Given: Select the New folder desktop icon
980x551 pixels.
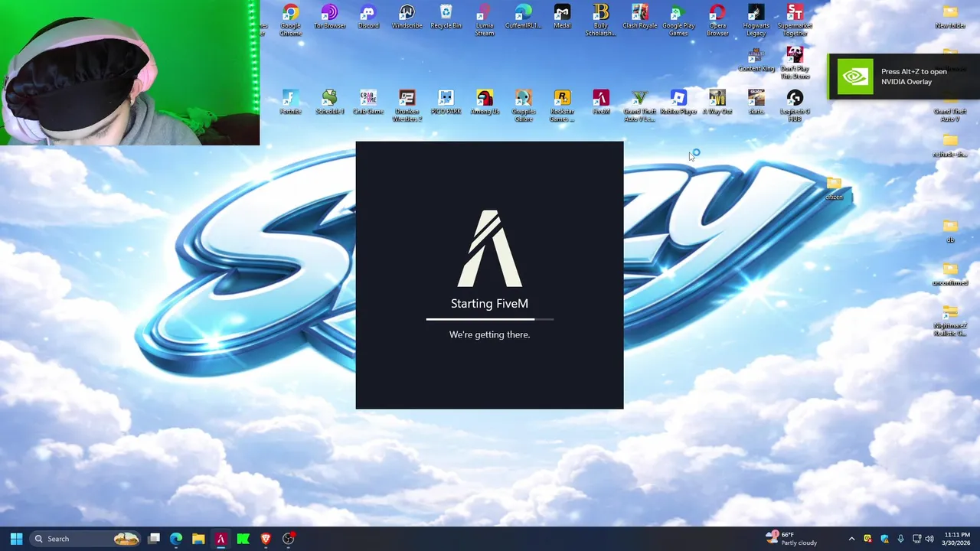Looking at the screenshot, I should pyautogui.click(x=950, y=17).
